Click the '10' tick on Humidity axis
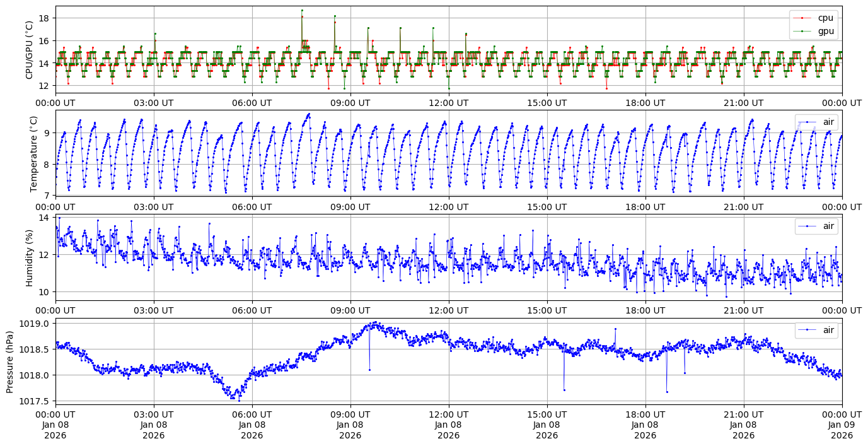The height and width of the screenshot is (446, 868). point(44,292)
